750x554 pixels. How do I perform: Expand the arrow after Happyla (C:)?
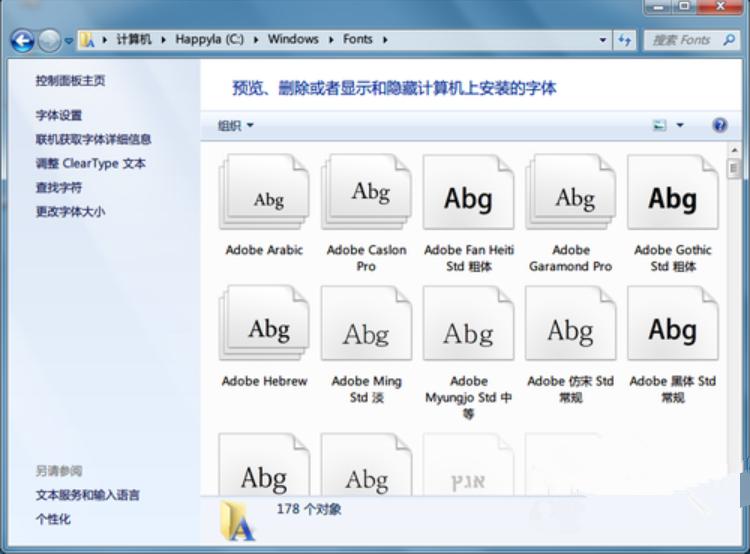point(256,40)
